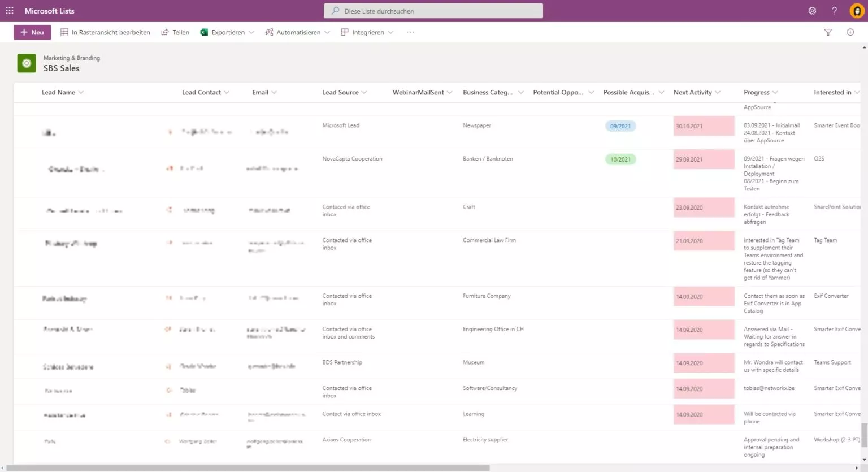Click the account avatar icon
This screenshot has height=472, width=868.
[x=856, y=11]
